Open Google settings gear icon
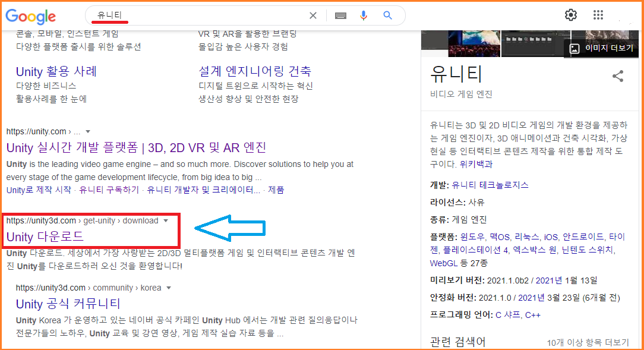The height and width of the screenshot is (350, 644). pos(571,15)
